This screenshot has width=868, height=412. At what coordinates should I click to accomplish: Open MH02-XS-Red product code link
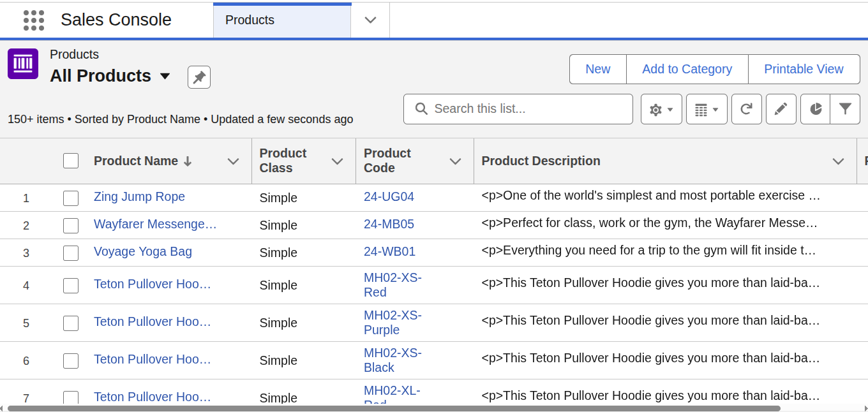pyautogui.click(x=393, y=285)
